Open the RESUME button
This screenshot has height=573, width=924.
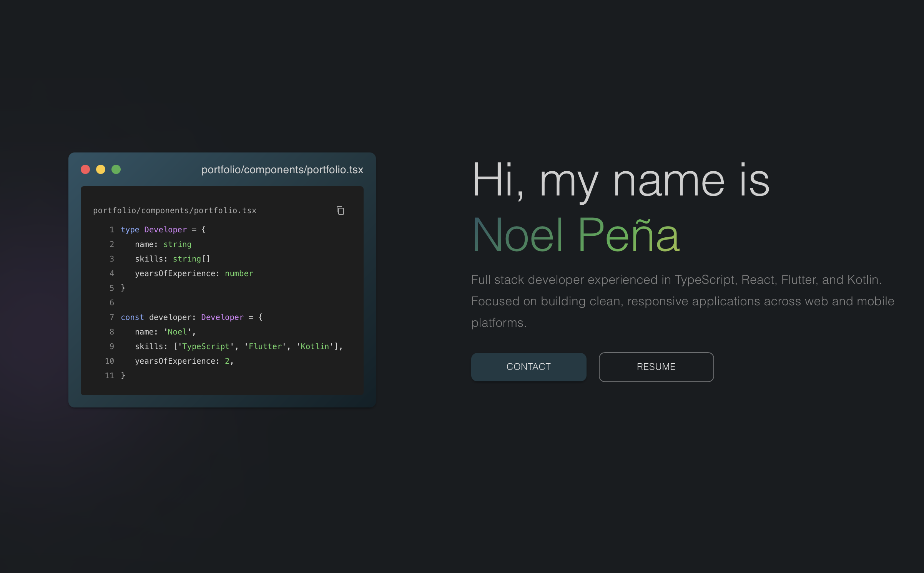click(x=656, y=367)
